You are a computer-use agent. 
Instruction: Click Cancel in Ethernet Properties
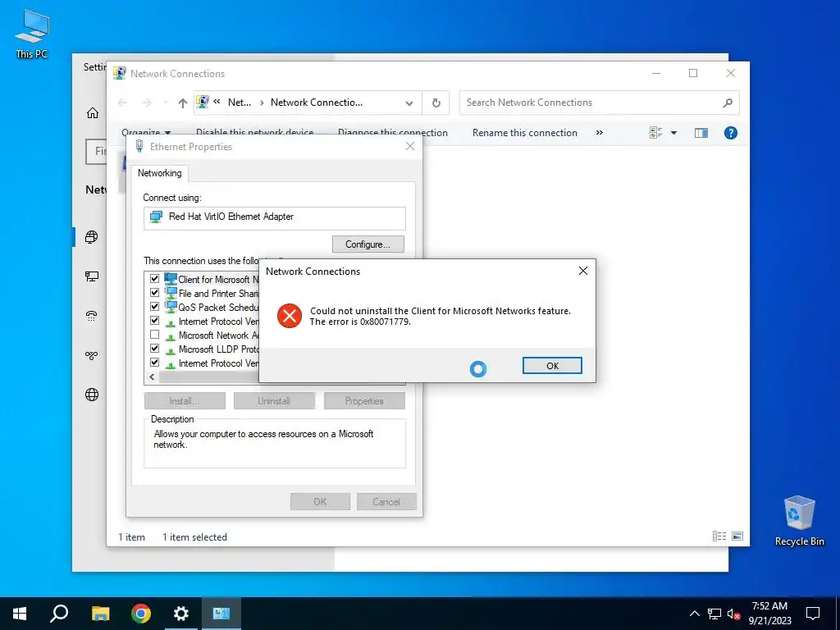[x=386, y=501]
